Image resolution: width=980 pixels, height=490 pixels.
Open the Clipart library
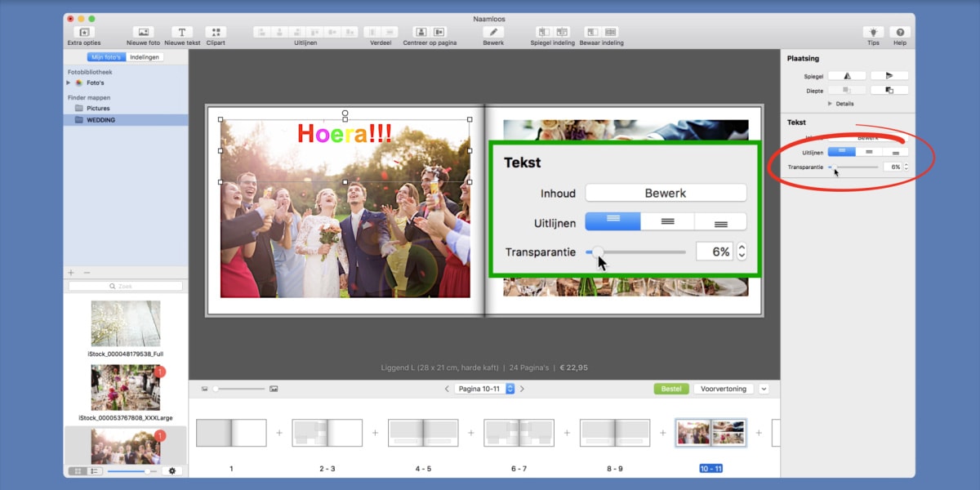pos(216,32)
